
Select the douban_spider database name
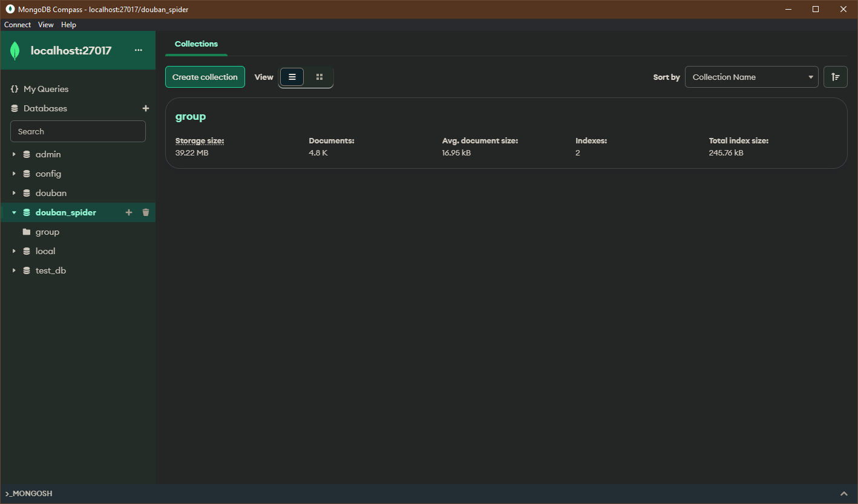pos(66,212)
